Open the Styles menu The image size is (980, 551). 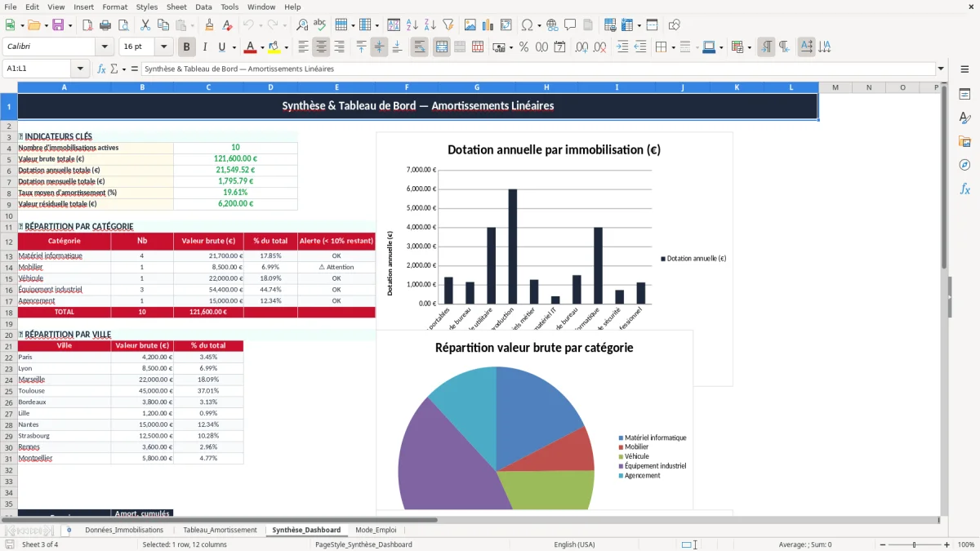pos(147,7)
